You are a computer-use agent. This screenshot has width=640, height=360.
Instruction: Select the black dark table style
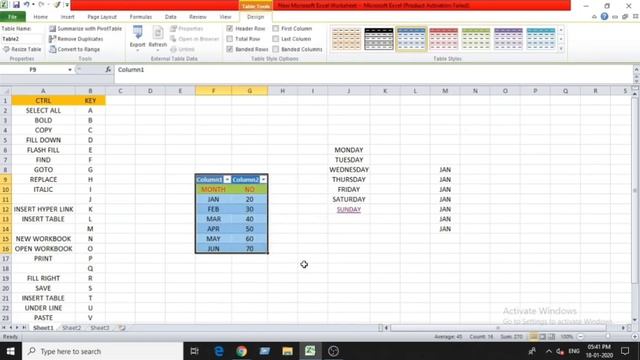tap(379, 39)
